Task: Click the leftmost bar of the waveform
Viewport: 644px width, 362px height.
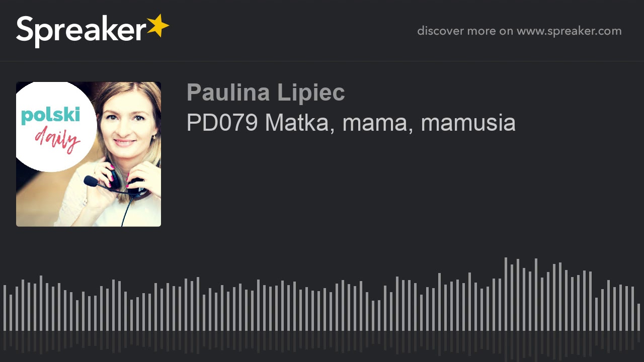Action: (5, 308)
